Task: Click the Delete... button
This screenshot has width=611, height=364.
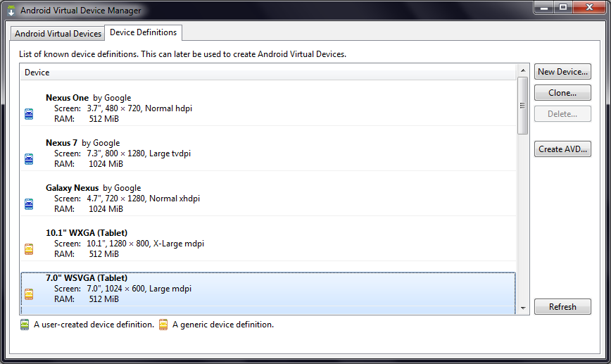Action: point(562,114)
